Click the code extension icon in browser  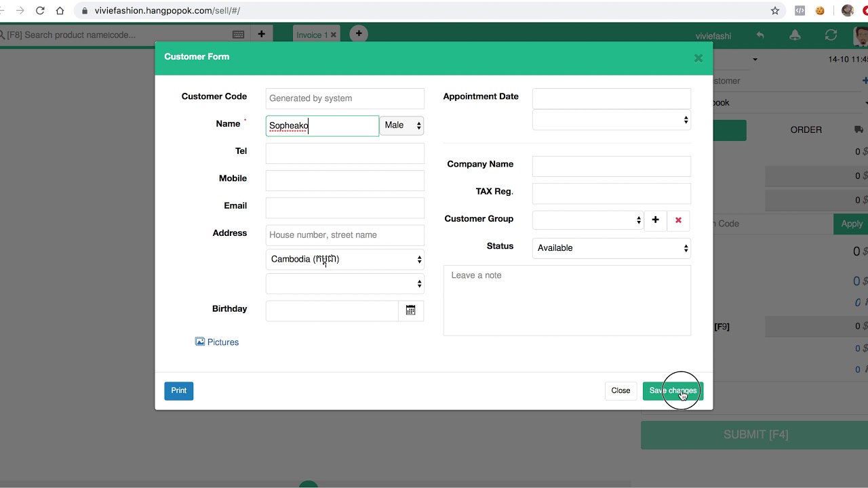pos(800,11)
